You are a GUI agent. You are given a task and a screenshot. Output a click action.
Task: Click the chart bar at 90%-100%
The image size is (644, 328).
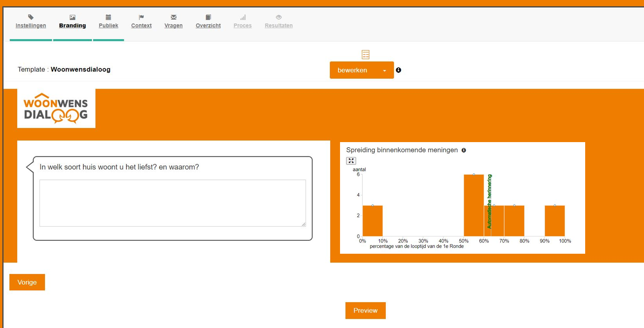(x=555, y=221)
